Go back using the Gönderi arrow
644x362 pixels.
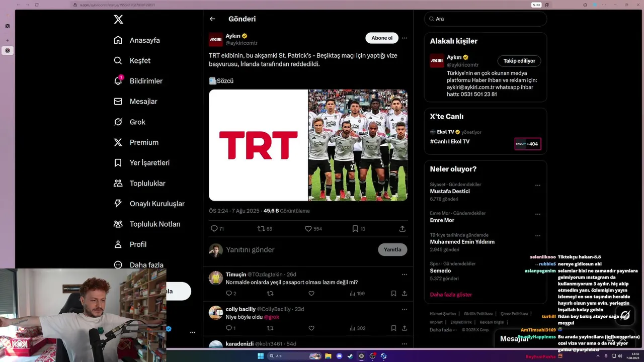pyautogui.click(x=212, y=19)
